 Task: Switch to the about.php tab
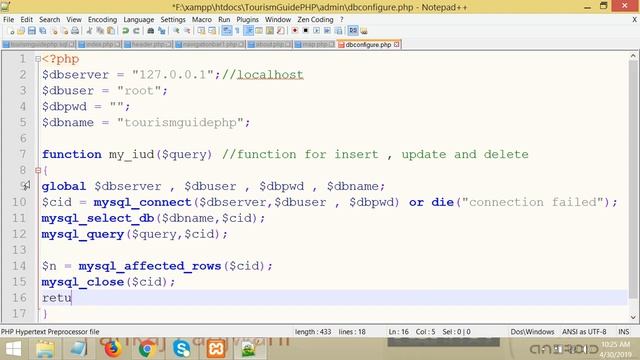tap(269, 44)
